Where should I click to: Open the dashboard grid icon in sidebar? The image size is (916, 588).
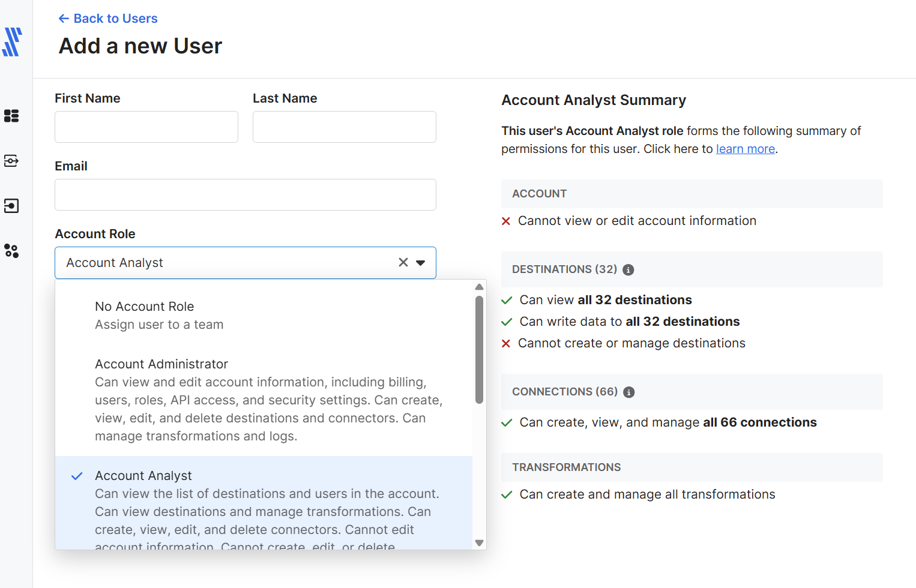point(11,116)
